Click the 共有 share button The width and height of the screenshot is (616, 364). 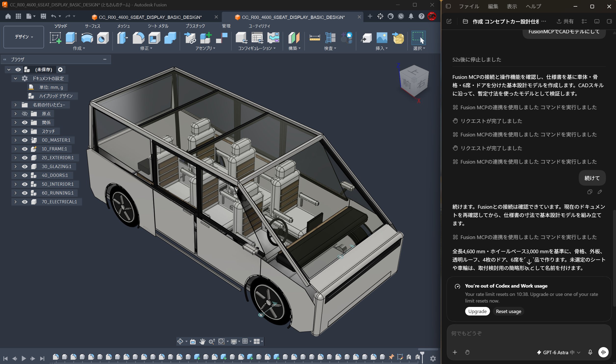(565, 21)
